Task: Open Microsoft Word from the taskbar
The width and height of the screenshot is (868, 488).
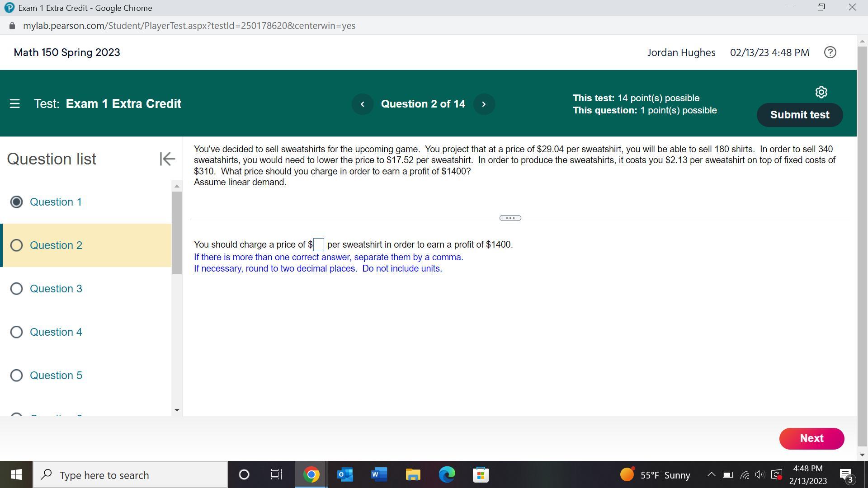Action: (379, 475)
